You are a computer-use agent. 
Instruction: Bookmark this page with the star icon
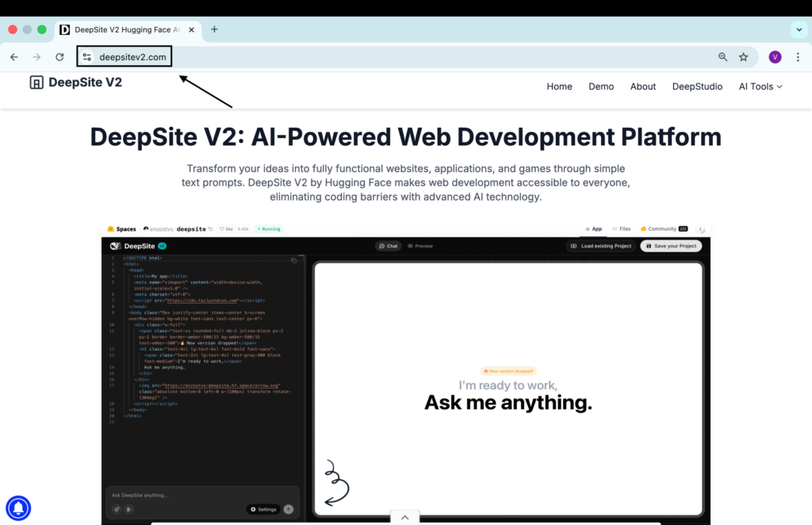coord(743,57)
